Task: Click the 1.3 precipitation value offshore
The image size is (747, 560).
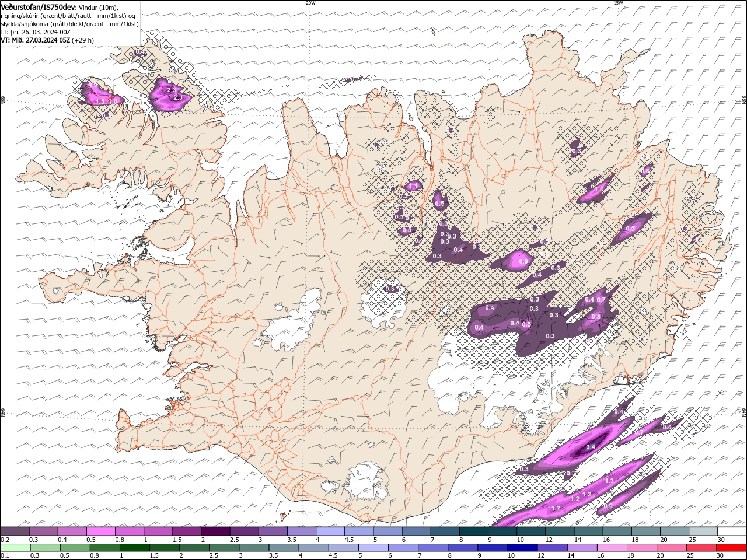Action: (609, 481)
